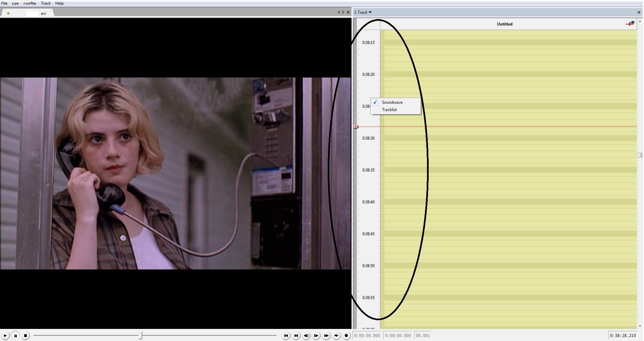
Task: Open the File menu
Action: [4, 3]
